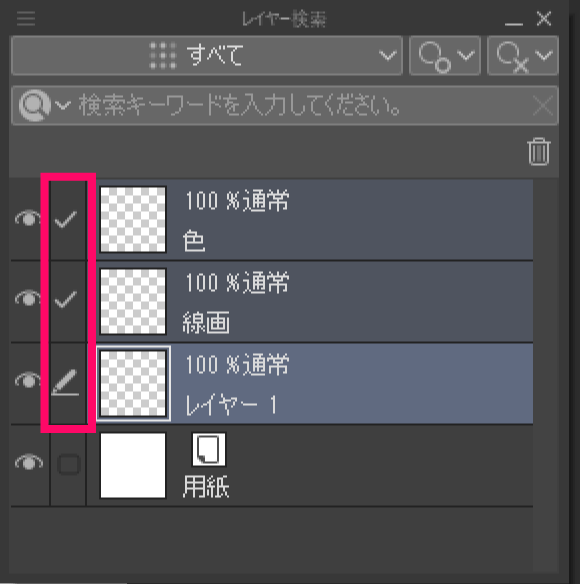The height and width of the screenshot is (584, 580).
Task: Open the すべて filter dropdown
Action: click(207, 56)
